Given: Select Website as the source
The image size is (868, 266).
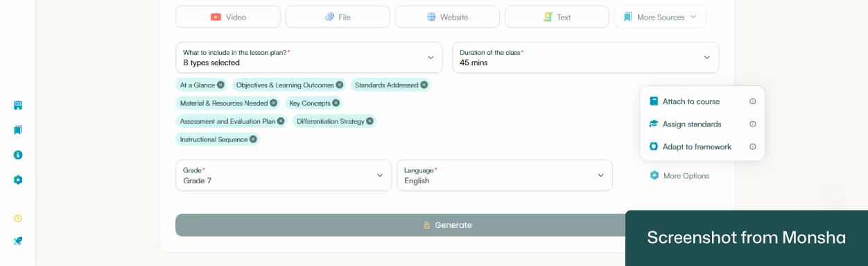Looking at the screenshot, I should (x=447, y=17).
